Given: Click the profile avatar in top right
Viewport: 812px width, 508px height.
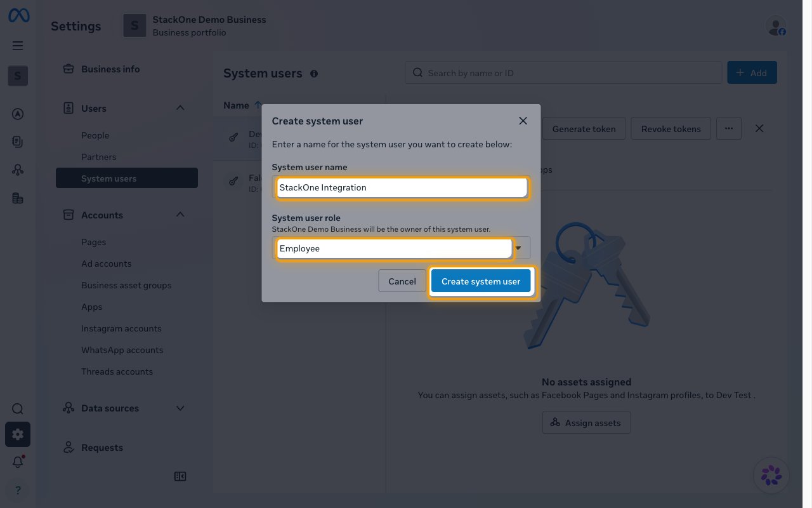Looking at the screenshot, I should coord(776,26).
